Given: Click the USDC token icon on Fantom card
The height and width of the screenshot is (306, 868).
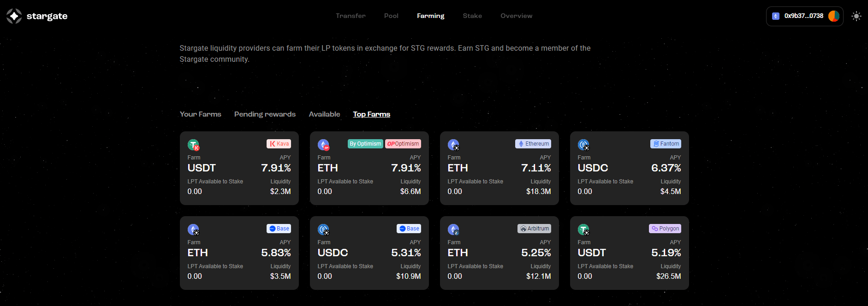Looking at the screenshot, I should point(583,145).
